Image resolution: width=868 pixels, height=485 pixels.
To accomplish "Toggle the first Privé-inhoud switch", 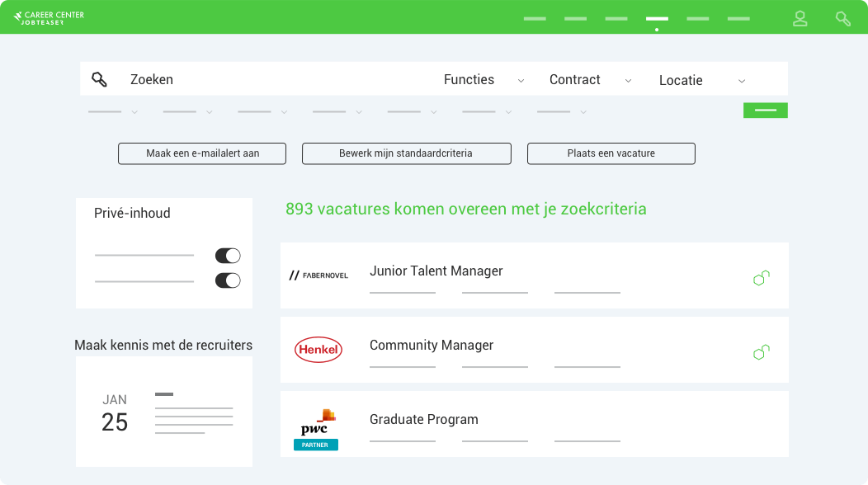I will pyautogui.click(x=228, y=256).
